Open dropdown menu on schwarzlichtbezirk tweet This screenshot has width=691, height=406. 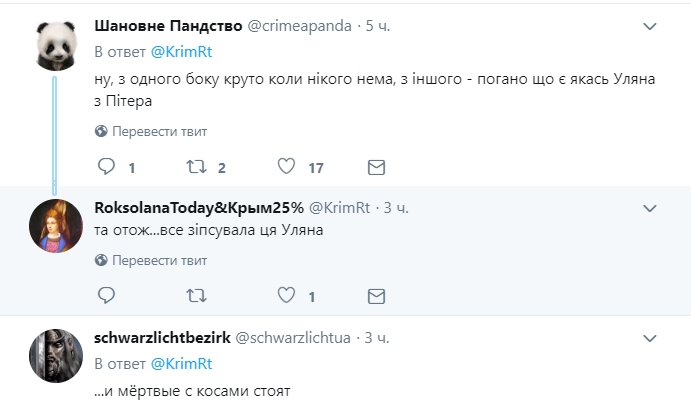click(x=650, y=338)
